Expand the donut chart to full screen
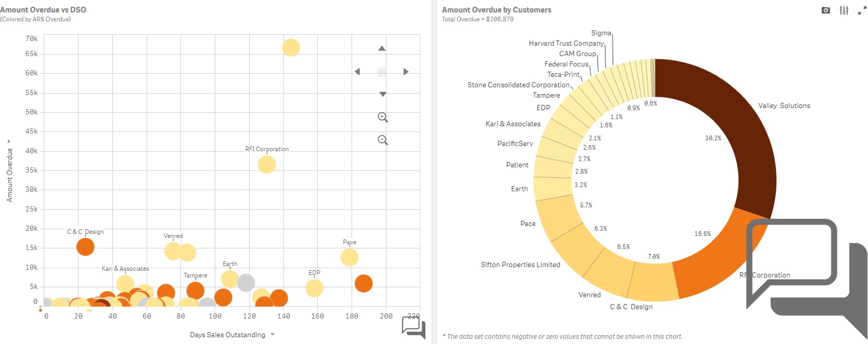 coord(862,10)
